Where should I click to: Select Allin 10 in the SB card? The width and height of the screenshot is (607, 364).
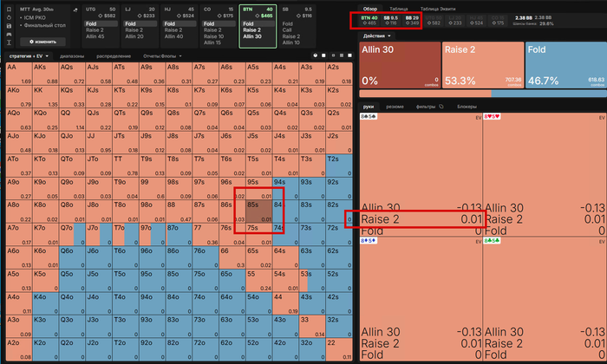(291, 42)
